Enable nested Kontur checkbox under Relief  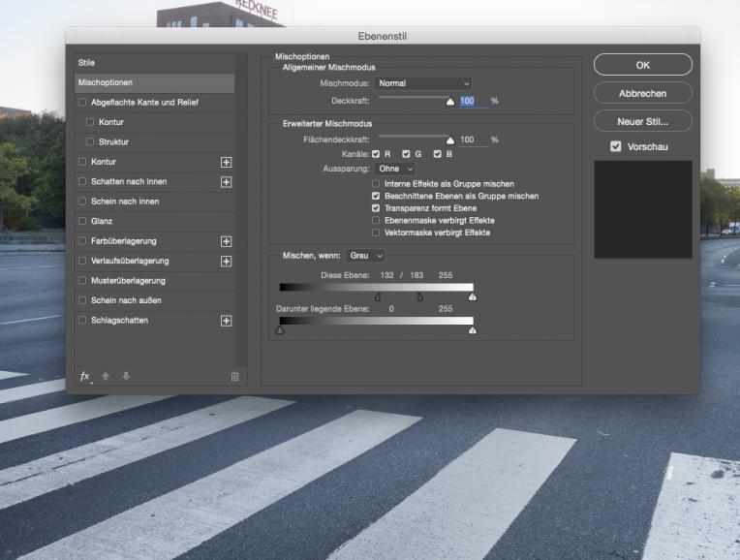point(90,122)
